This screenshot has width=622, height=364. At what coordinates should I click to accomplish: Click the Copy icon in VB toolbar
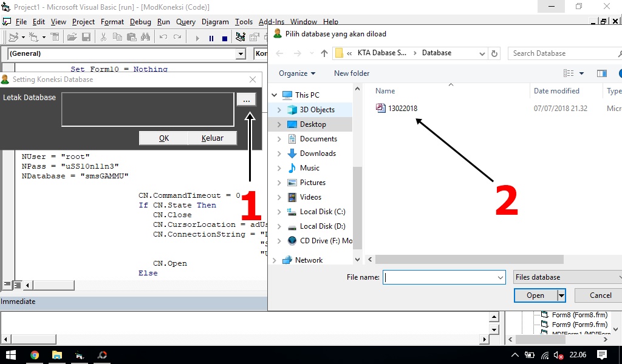[x=117, y=37]
